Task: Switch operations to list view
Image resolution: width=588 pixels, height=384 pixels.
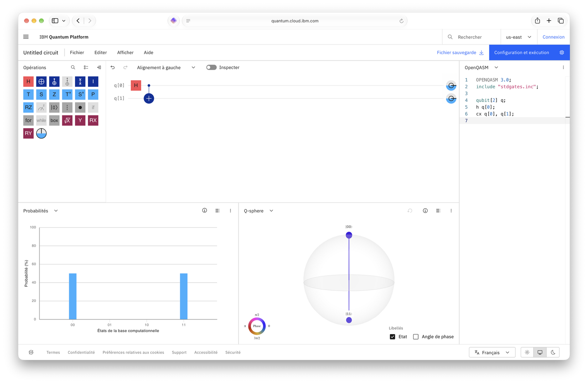Action: [86, 67]
